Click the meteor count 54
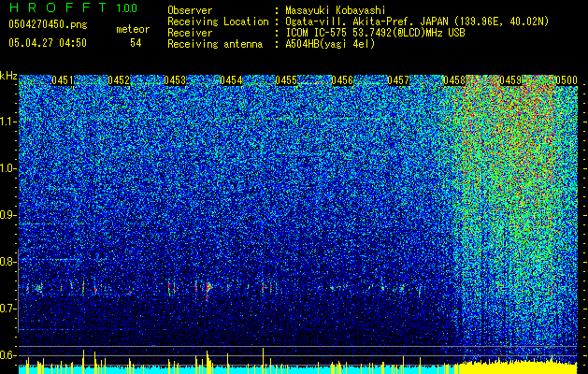 [136, 43]
